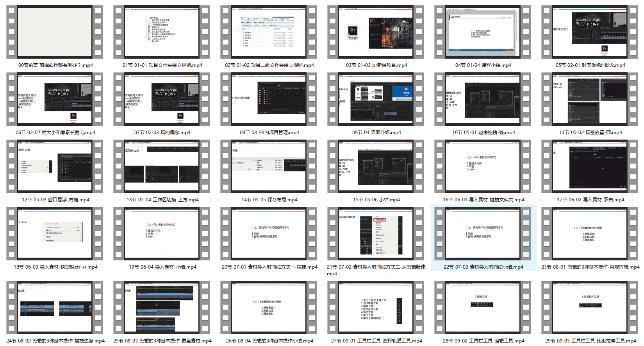The width and height of the screenshot is (644, 346).
Task: Select the 21节 07-02 从剪辑新建 video thumbnail
Action: click(376, 234)
